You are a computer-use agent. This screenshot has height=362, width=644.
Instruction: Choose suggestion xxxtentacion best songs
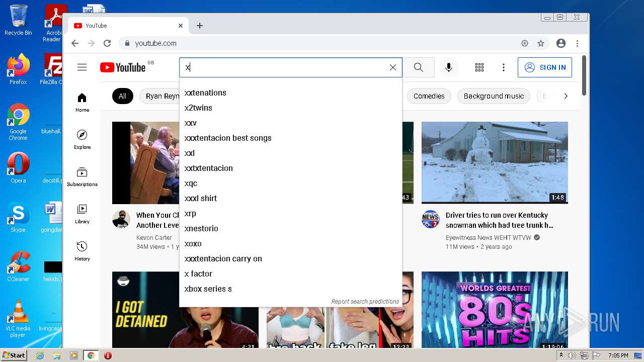[x=291, y=138]
